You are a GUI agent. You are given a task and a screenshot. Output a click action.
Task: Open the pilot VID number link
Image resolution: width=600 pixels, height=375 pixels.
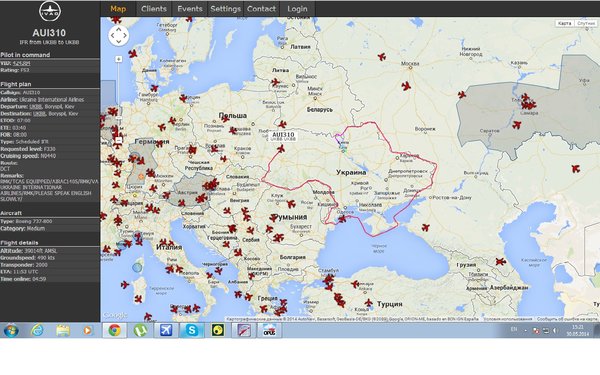tap(21, 63)
